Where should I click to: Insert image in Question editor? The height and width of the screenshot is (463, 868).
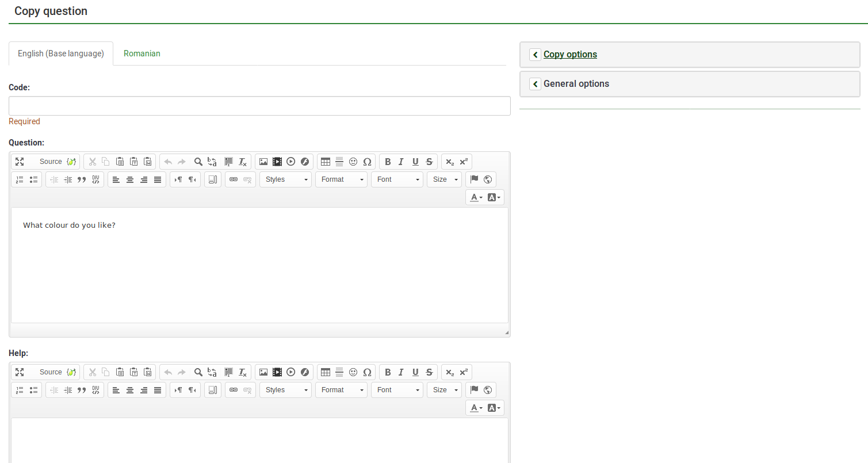(263, 162)
